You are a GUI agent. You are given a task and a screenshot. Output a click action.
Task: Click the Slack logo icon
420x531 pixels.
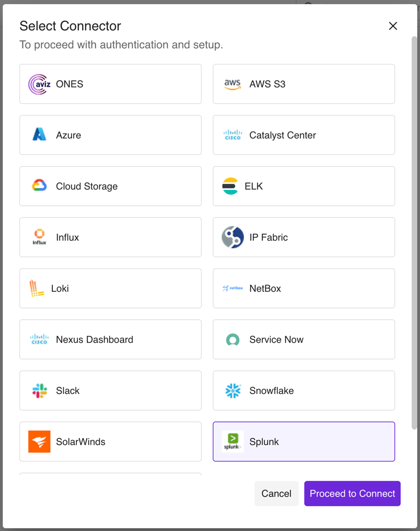pyautogui.click(x=39, y=391)
